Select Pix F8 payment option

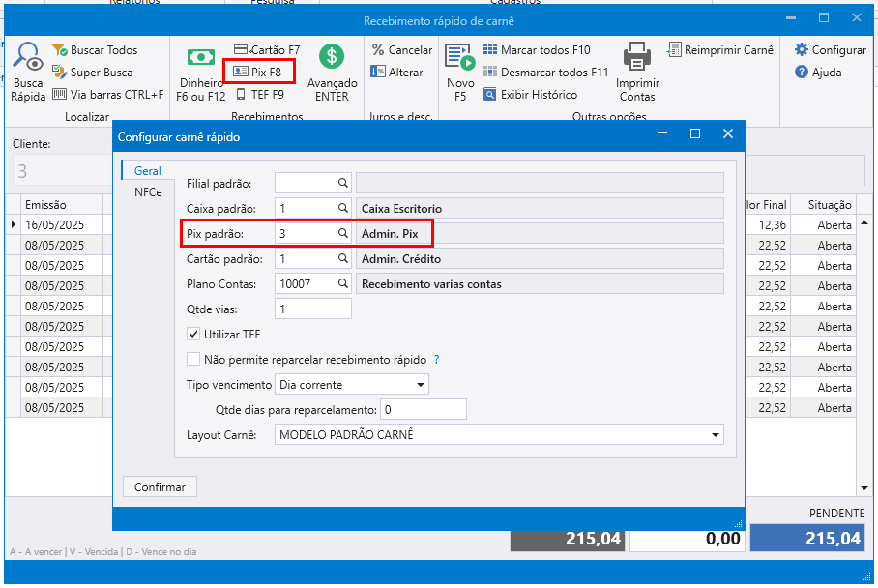(257, 72)
